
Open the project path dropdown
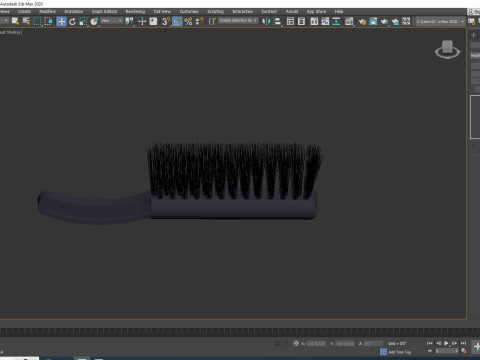point(440,21)
